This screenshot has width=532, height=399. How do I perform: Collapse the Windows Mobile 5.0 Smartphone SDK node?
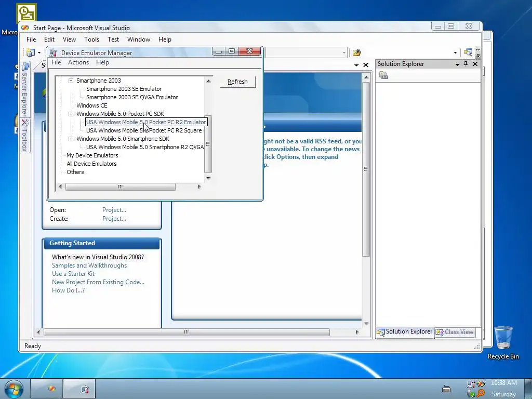[71, 139]
